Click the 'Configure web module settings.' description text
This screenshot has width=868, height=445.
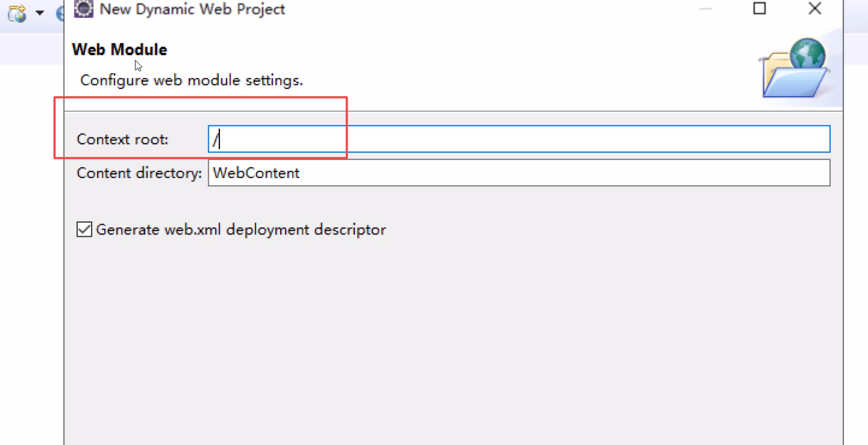coord(191,81)
